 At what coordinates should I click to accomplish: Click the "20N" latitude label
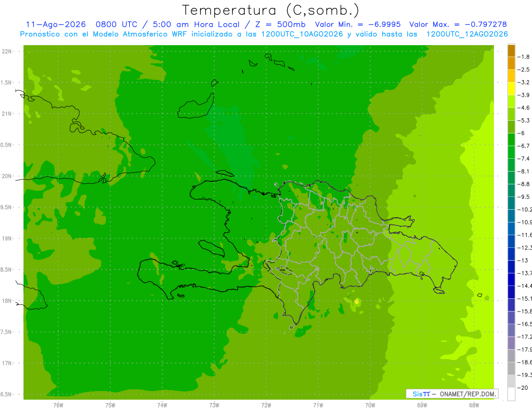coord(7,176)
